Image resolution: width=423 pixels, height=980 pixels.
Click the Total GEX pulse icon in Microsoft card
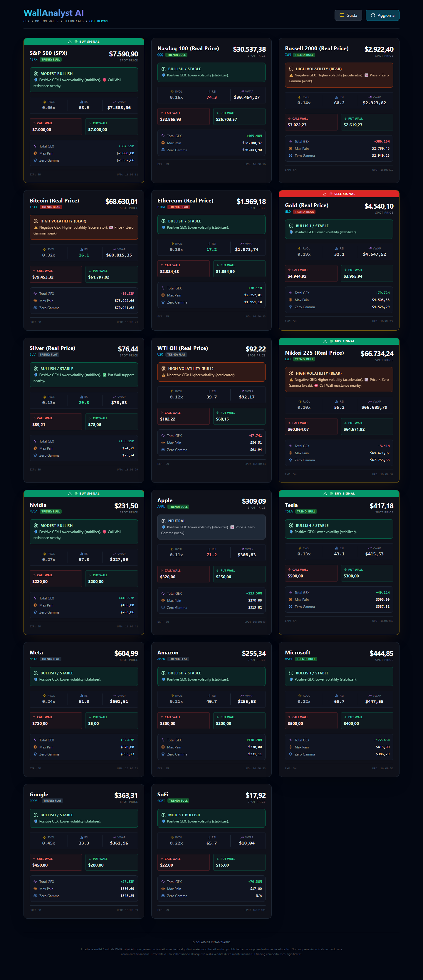(291, 740)
